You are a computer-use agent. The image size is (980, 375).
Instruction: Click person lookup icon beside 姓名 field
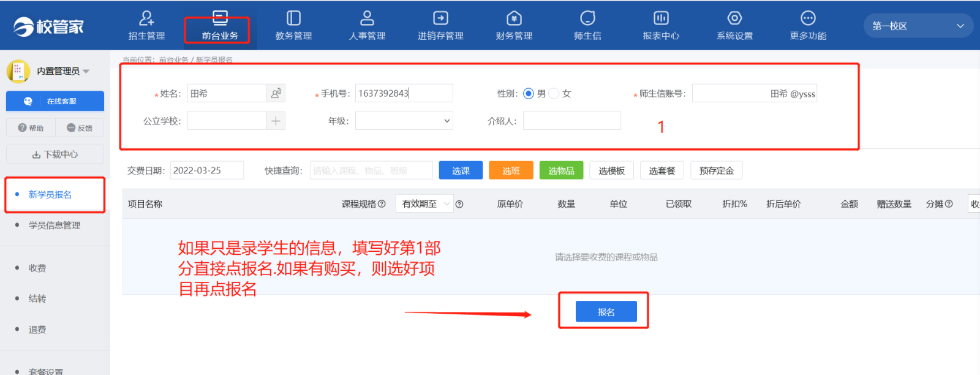[x=276, y=93]
